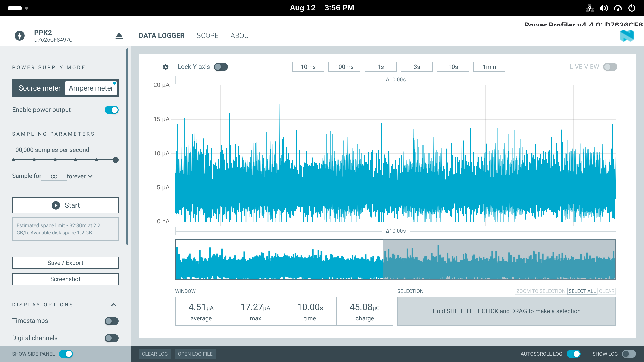Open the network status icon in top bar

(589, 8)
